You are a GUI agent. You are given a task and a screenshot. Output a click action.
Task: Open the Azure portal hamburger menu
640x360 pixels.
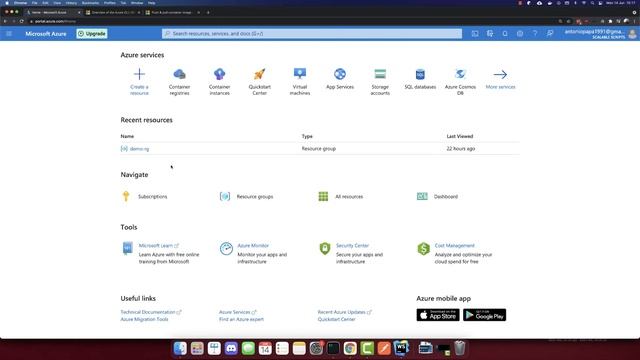pos(9,33)
